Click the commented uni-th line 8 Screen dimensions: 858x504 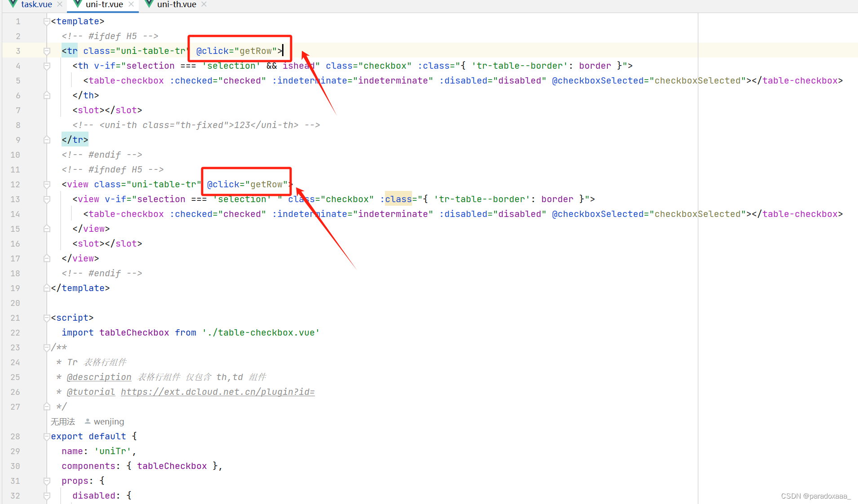[196, 125]
